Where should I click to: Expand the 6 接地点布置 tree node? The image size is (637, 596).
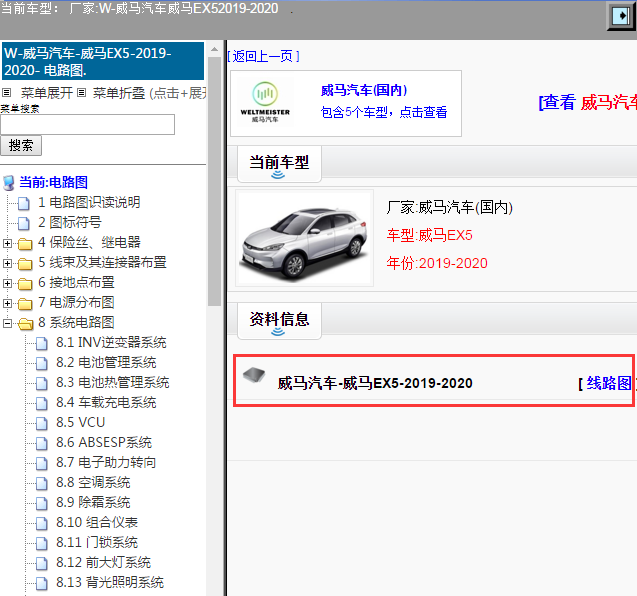7,283
